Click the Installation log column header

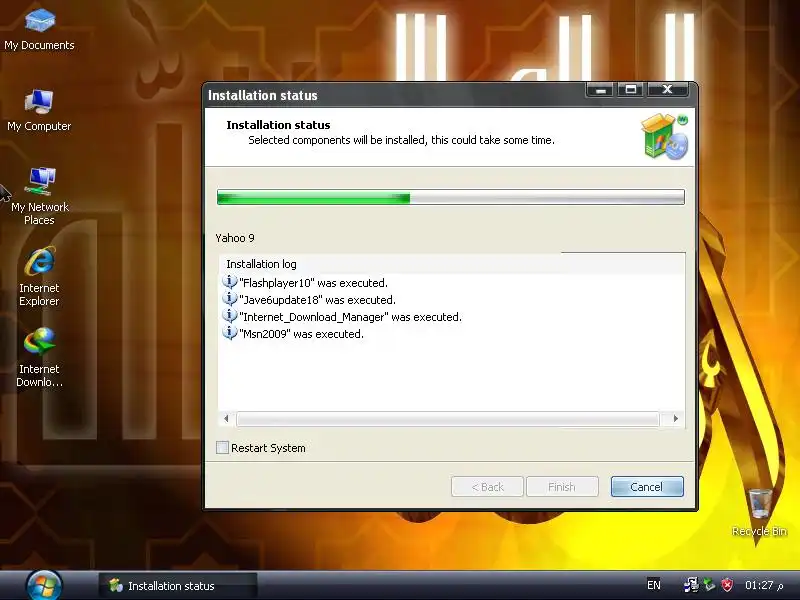tap(452, 264)
